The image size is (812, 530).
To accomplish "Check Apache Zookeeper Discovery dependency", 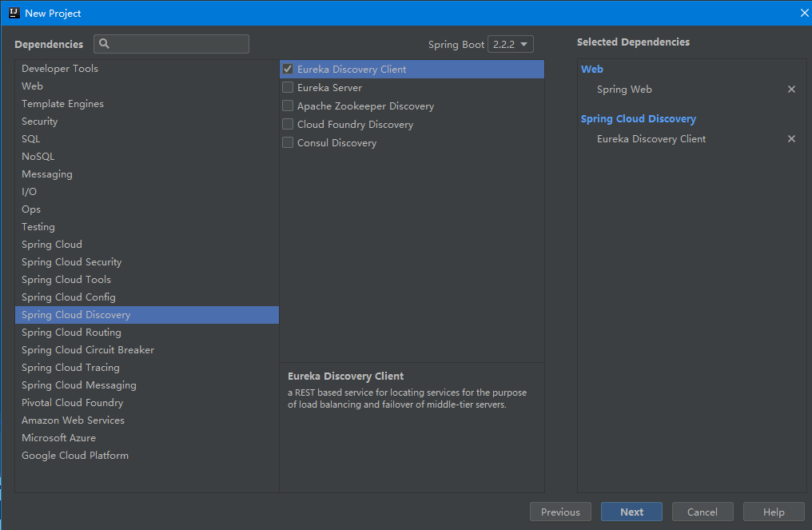I will 288,106.
